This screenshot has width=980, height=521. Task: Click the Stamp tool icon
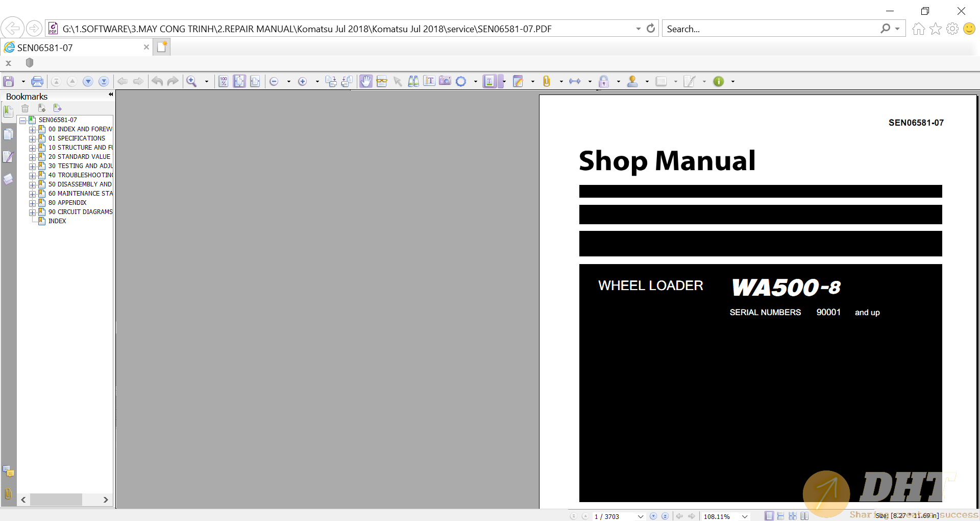tap(632, 81)
